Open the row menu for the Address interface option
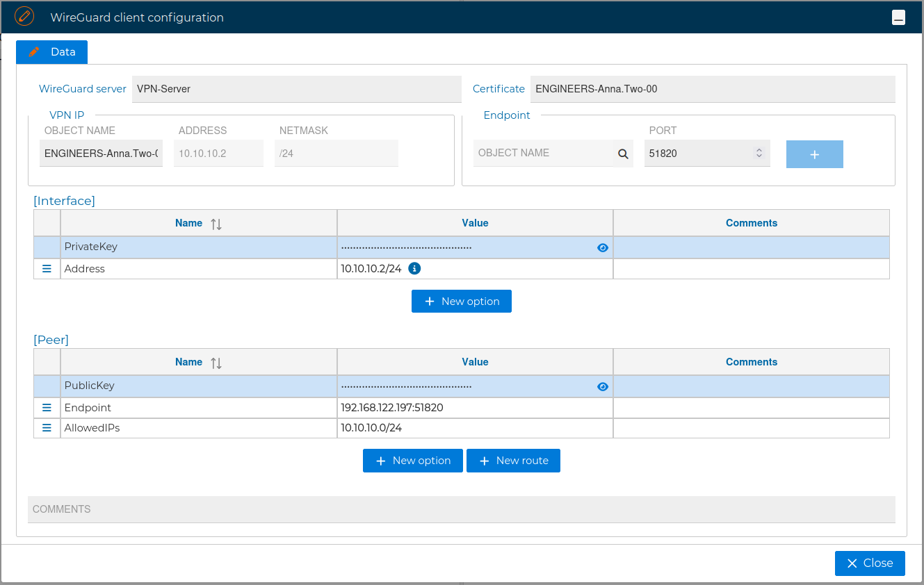The image size is (924, 585). tap(47, 268)
